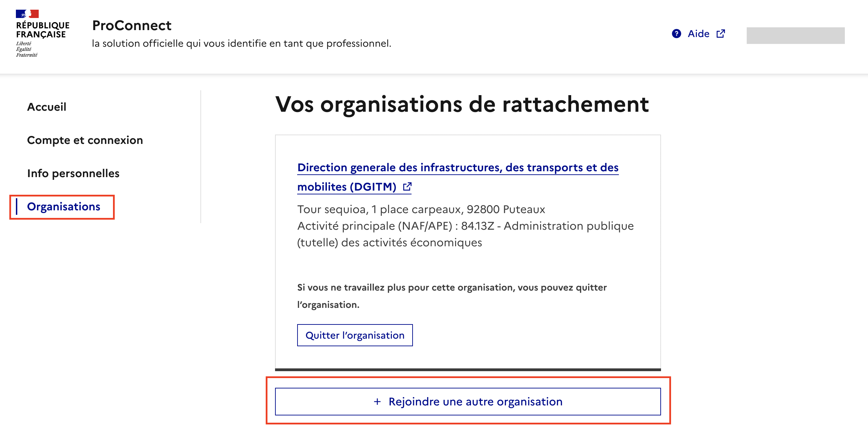Click the Liberté Égalité Fraternité motto
Screen dimensions: 868x431
pos(26,49)
